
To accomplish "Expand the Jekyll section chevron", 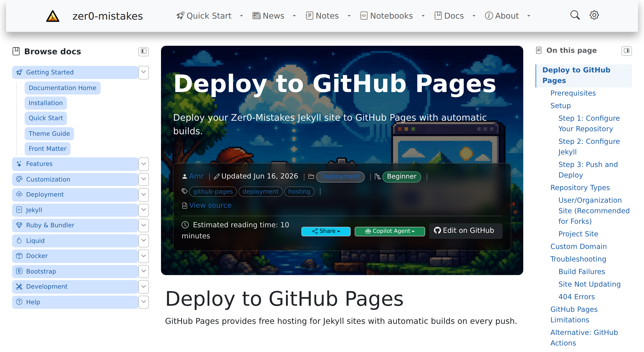I will [x=144, y=210].
